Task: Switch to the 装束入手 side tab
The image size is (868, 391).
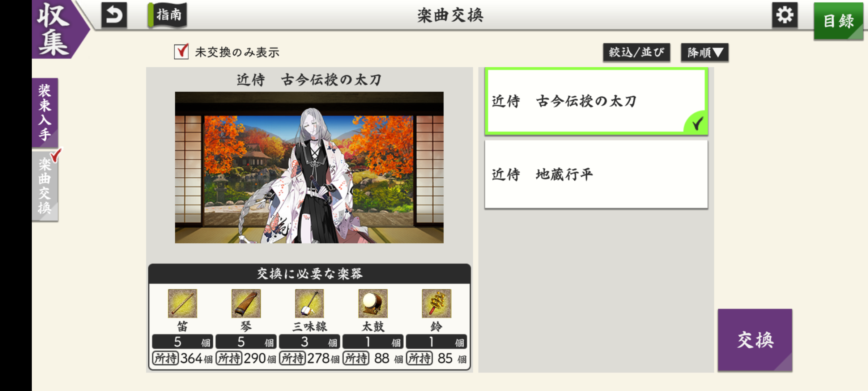Action: [45, 113]
